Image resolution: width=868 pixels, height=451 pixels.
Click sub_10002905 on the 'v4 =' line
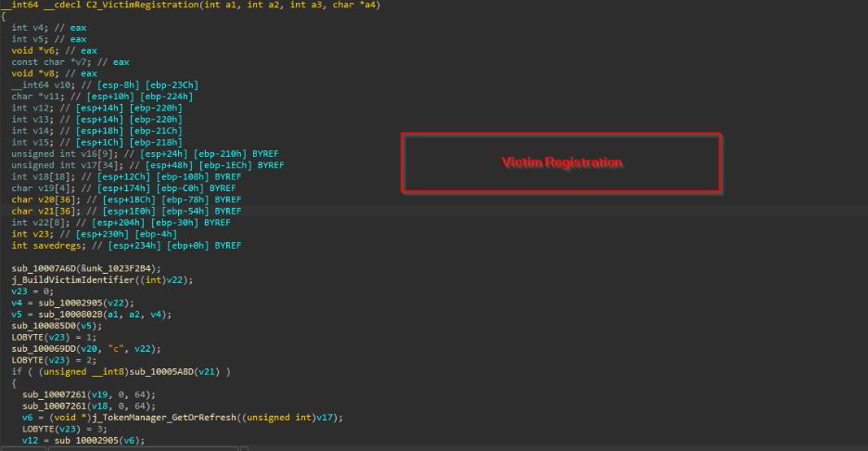70,303
